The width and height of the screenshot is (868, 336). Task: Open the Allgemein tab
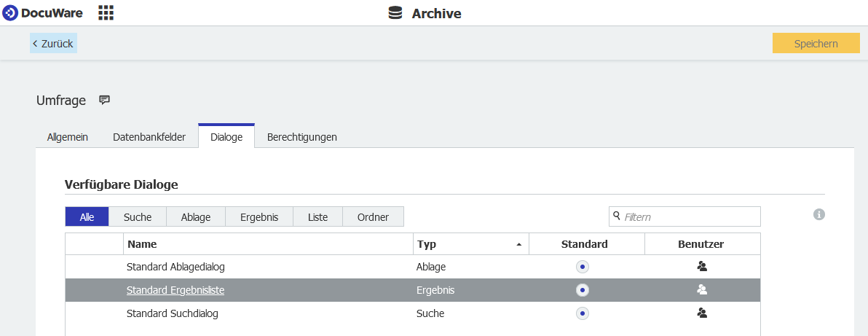tap(68, 137)
